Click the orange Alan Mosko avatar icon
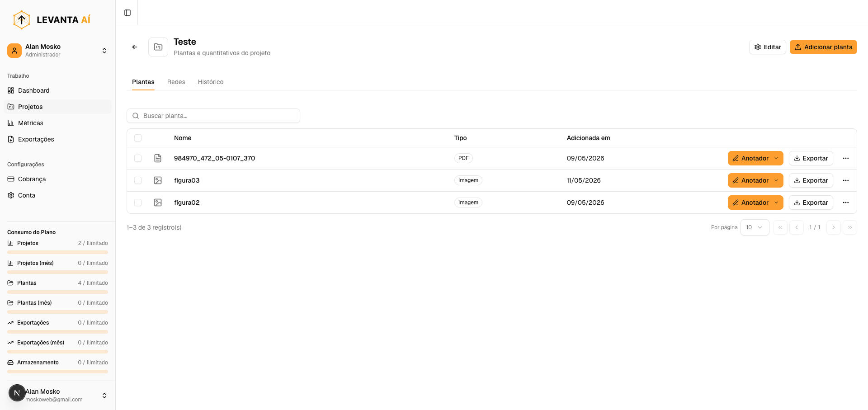 (x=14, y=51)
